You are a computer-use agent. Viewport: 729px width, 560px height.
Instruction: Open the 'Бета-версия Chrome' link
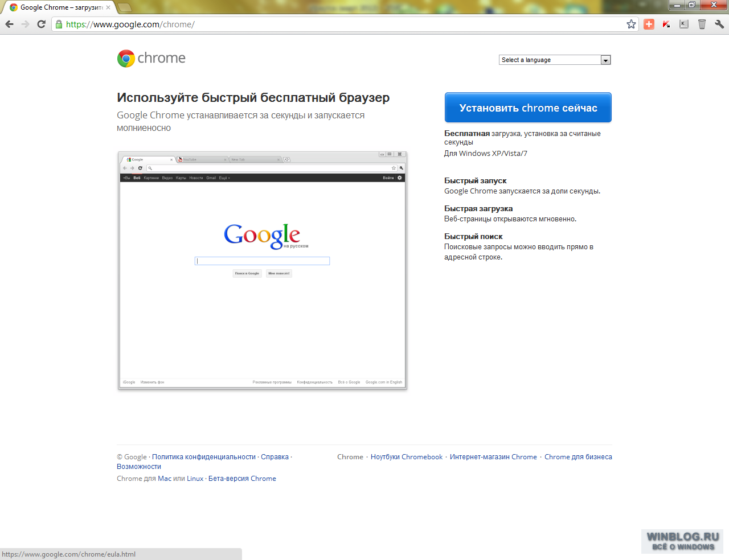(242, 479)
